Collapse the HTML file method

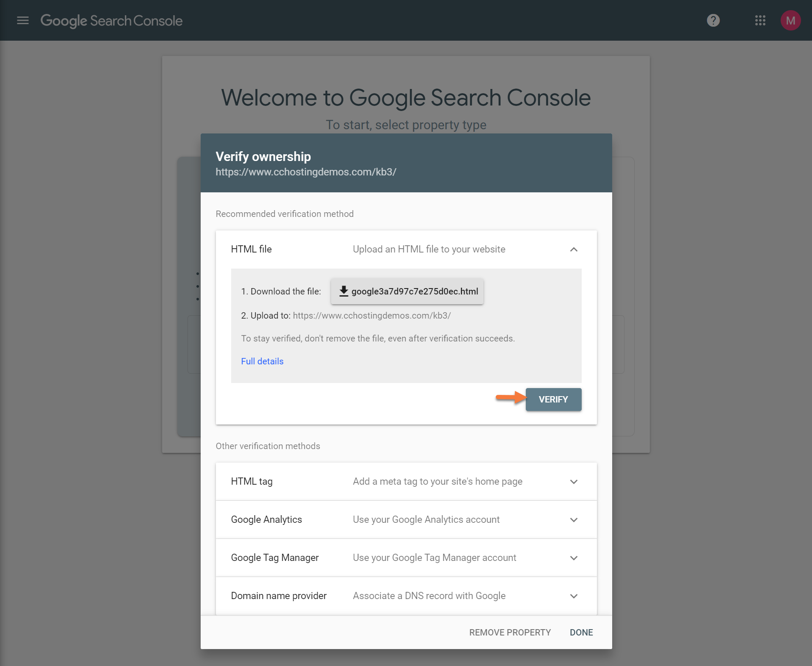tap(574, 250)
